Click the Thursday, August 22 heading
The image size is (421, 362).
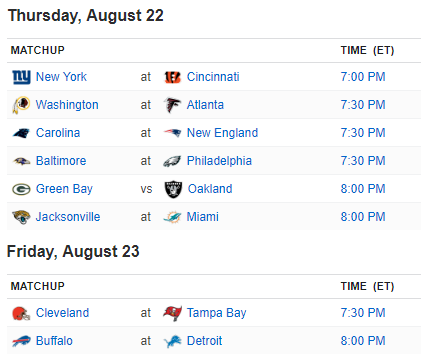click(86, 16)
